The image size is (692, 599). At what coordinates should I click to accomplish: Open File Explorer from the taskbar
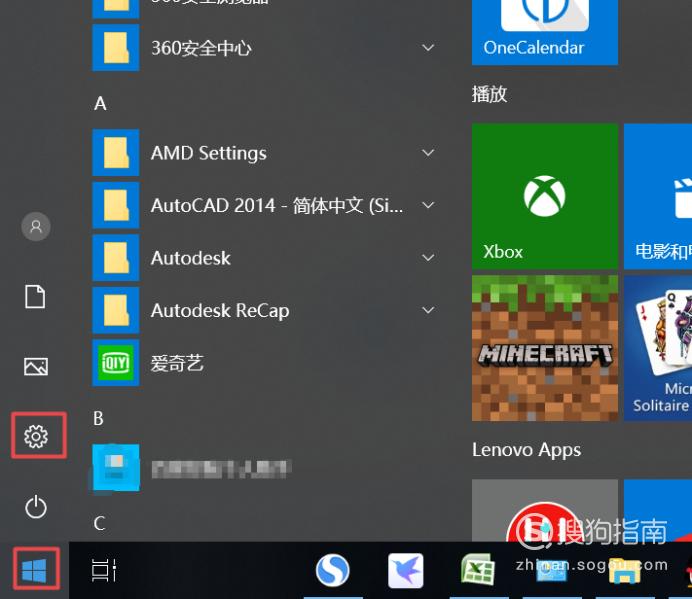pos(624,570)
